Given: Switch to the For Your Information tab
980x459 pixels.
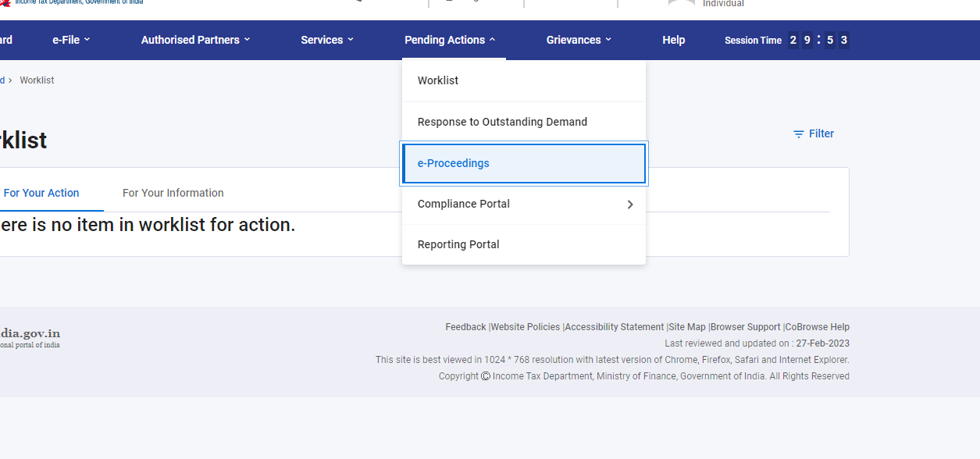Looking at the screenshot, I should pyautogui.click(x=173, y=193).
